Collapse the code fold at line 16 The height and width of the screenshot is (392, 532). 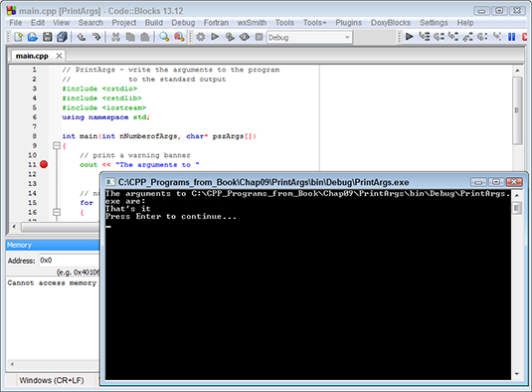(x=57, y=212)
